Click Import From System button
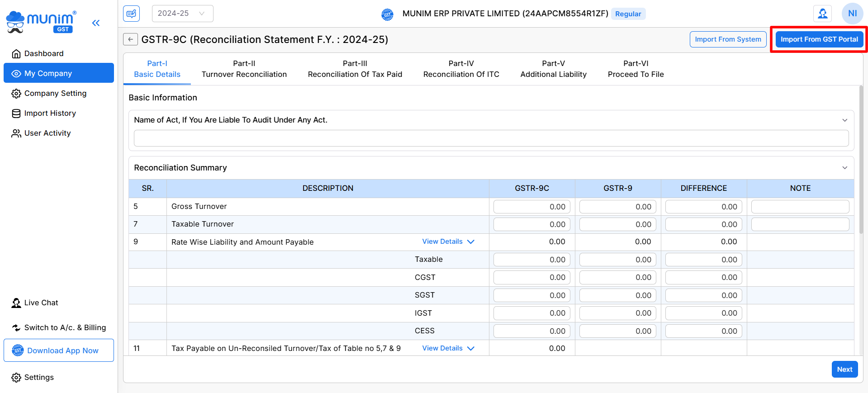Viewport: 868px width, 393px height. 728,39
